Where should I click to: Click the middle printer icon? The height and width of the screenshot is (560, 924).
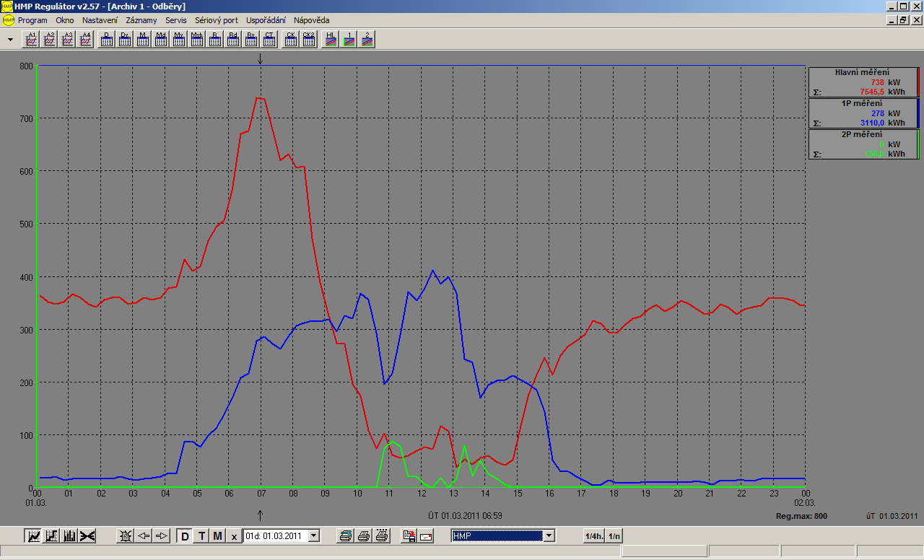364,535
